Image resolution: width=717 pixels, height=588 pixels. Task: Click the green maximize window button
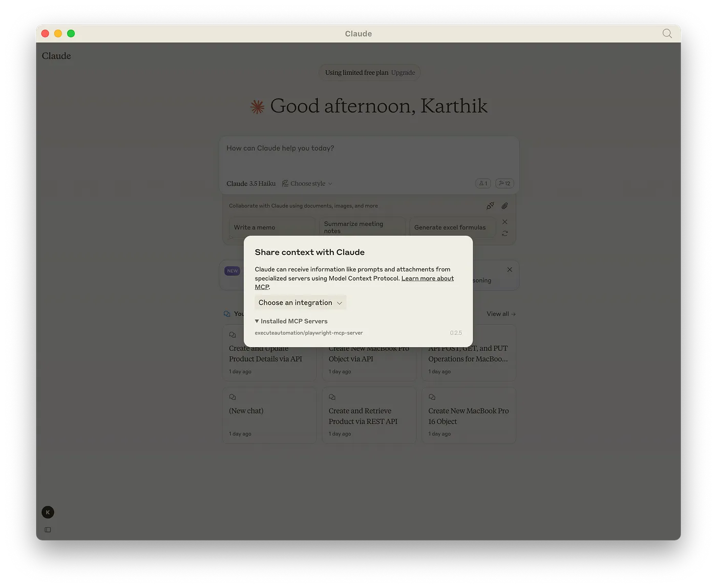coord(71,33)
